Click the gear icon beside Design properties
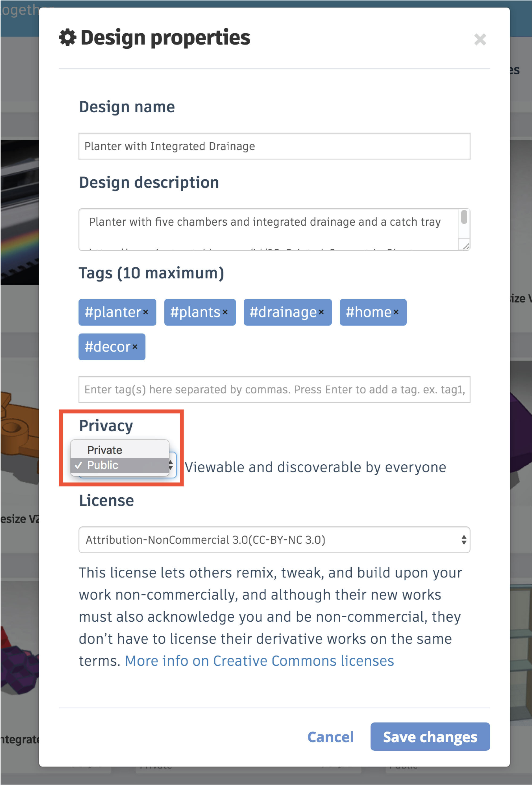 tap(68, 37)
